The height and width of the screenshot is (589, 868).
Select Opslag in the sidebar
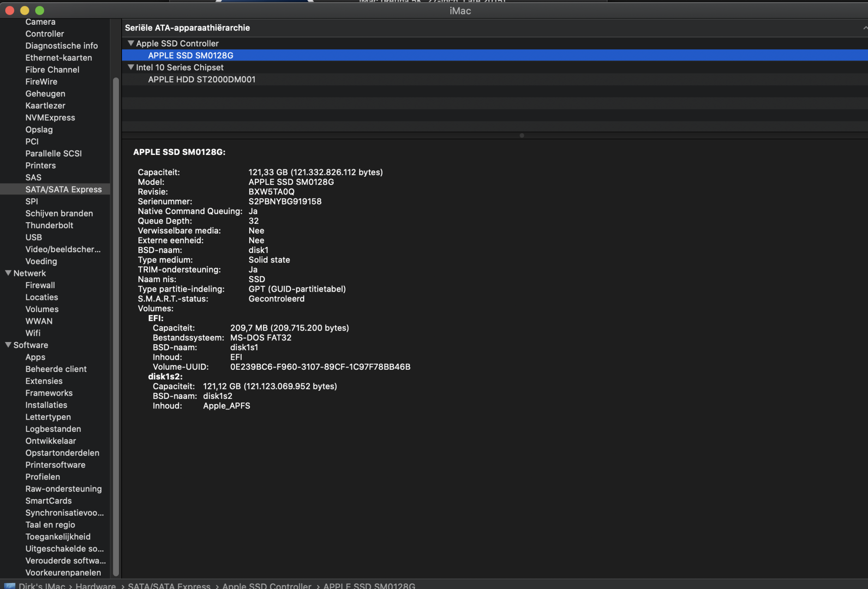39,129
